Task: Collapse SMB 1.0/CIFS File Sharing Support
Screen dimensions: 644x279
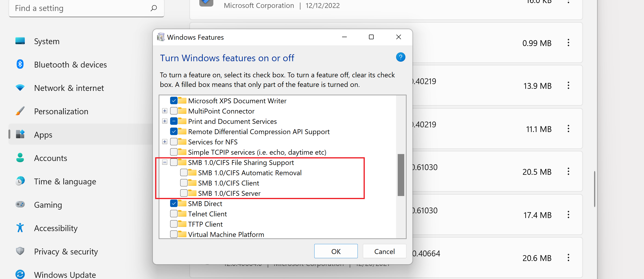Action: (x=165, y=162)
